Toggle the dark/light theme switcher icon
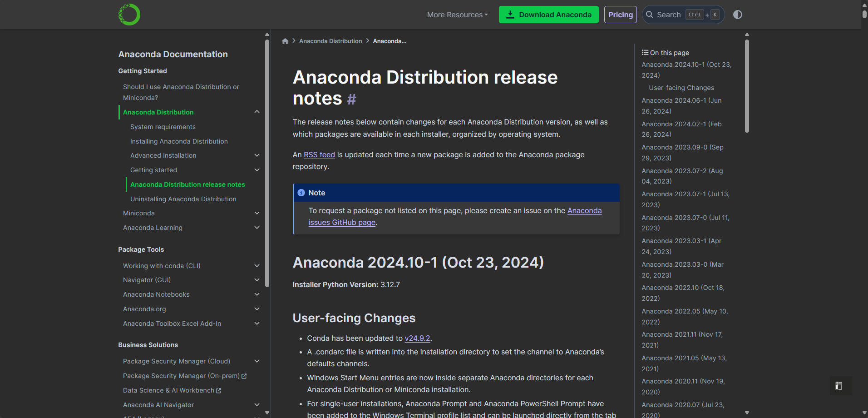 point(738,15)
